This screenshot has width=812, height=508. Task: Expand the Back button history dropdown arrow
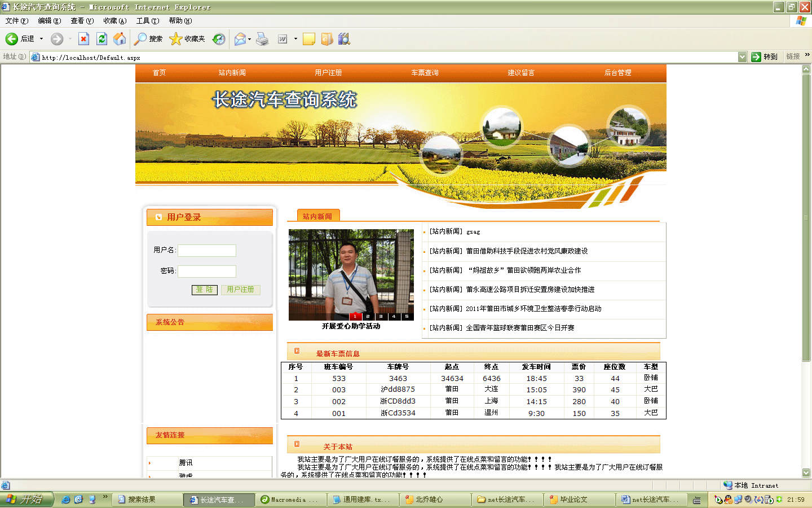41,39
